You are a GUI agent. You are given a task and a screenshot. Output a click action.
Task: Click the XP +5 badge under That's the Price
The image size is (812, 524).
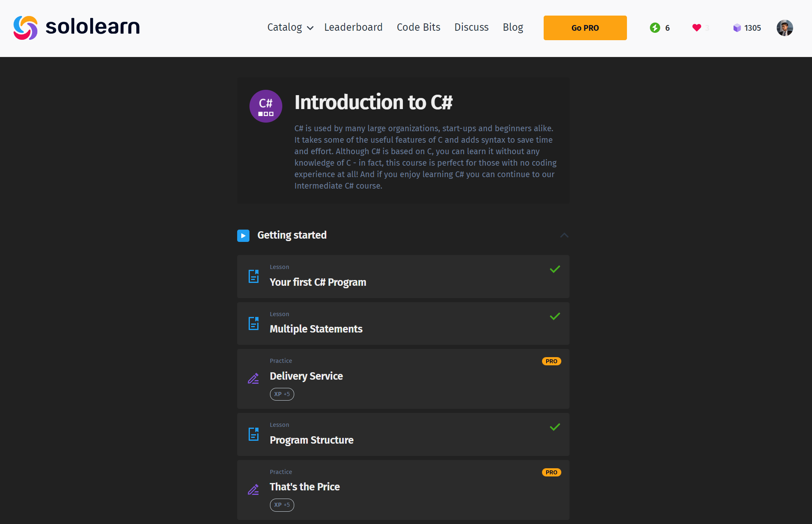pos(282,505)
